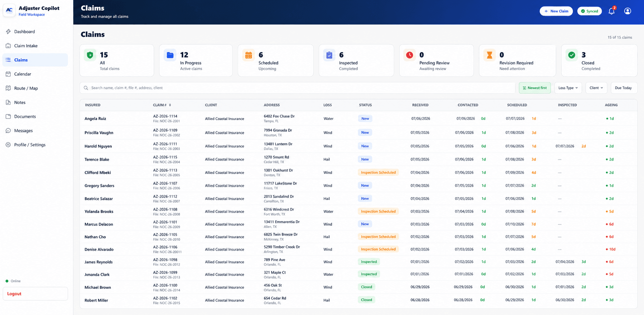Click the Profile / Settings gear icon
Screen dimensions: 644x315
pos(8,145)
